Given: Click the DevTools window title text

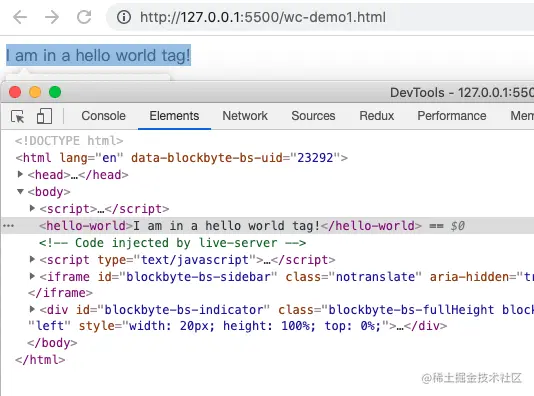Looking at the screenshot, I should click(x=462, y=93).
